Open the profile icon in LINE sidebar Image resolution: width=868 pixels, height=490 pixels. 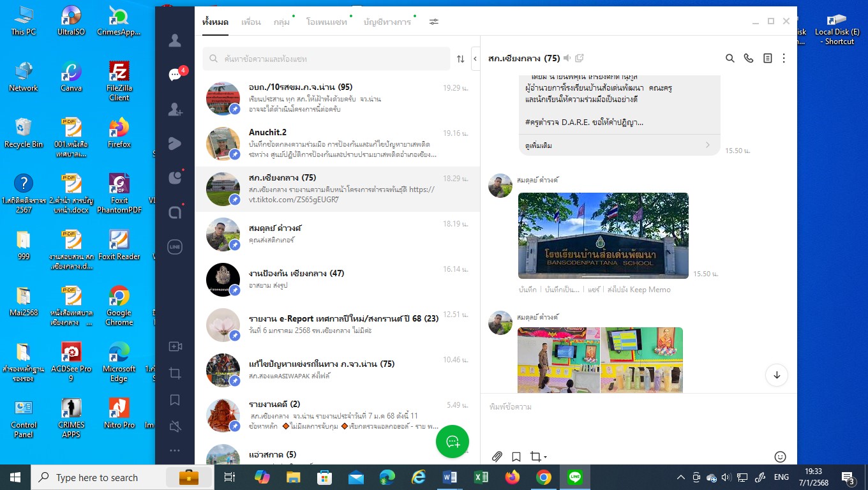tap(175, 41)
